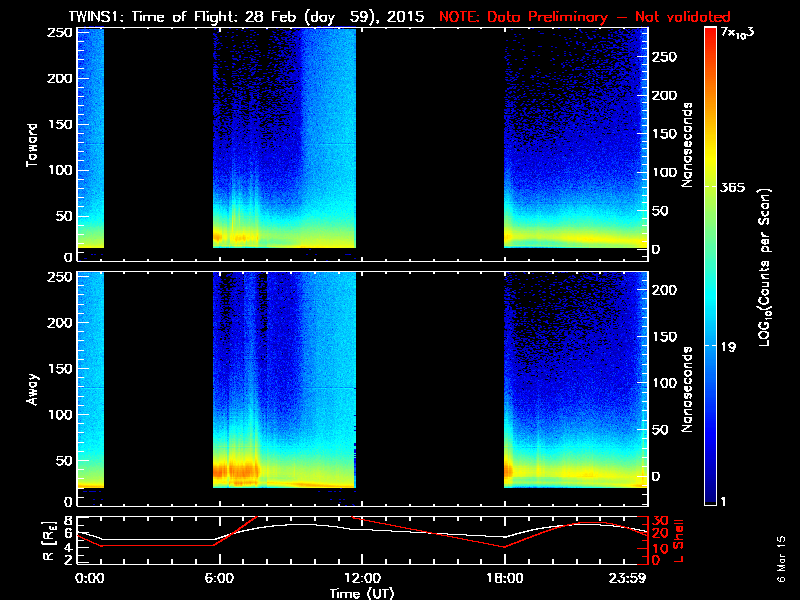This screenshot has width=800, height=600.
Task: Select the 6:00 time tick label
Action: pyautogui.click(x=219, y=578)
